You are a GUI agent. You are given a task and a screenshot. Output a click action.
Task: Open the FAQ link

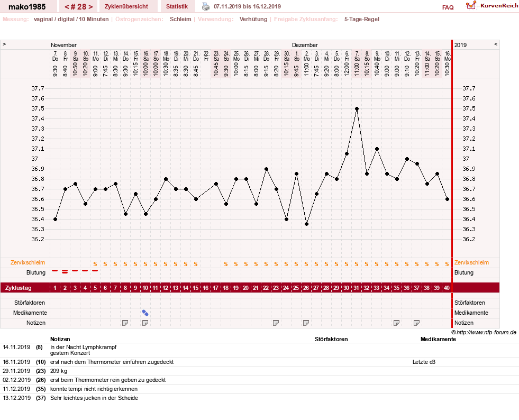coord(448,7)
